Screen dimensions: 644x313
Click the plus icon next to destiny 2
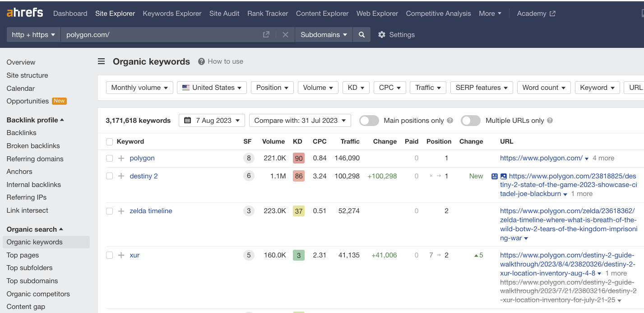pos(121,176)
